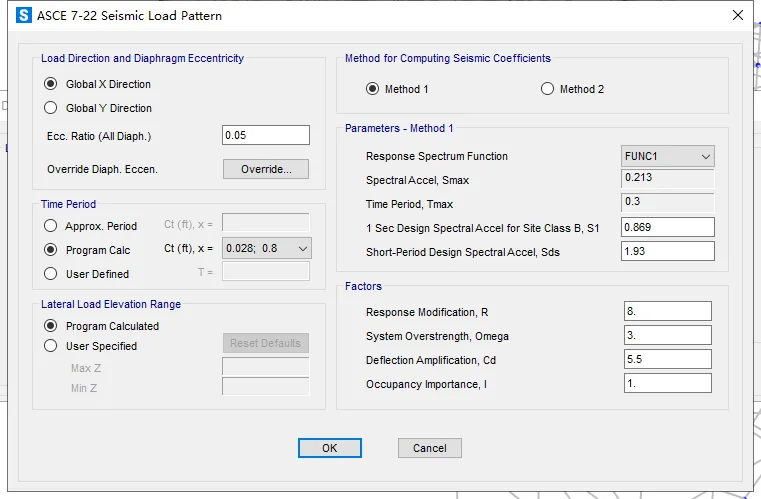Edit Deflection Amplification Cd field
This screenshot has width=761, height=499.
[668, 359]
